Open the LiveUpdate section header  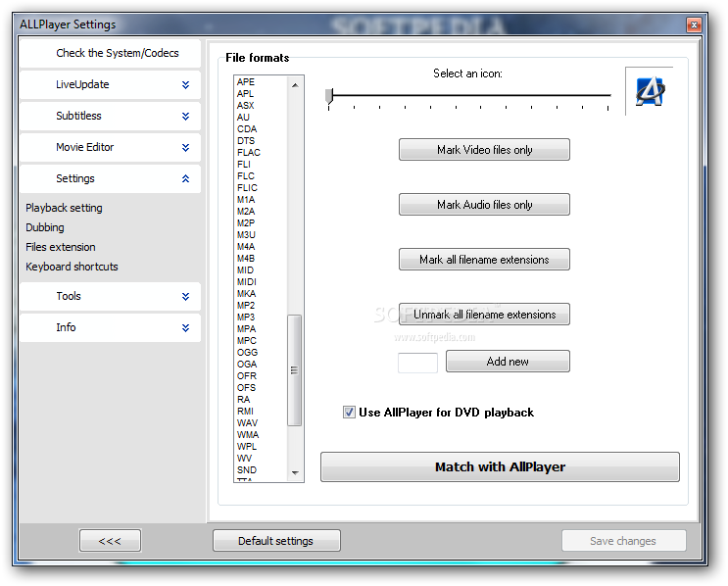click(x=110, y=84)
